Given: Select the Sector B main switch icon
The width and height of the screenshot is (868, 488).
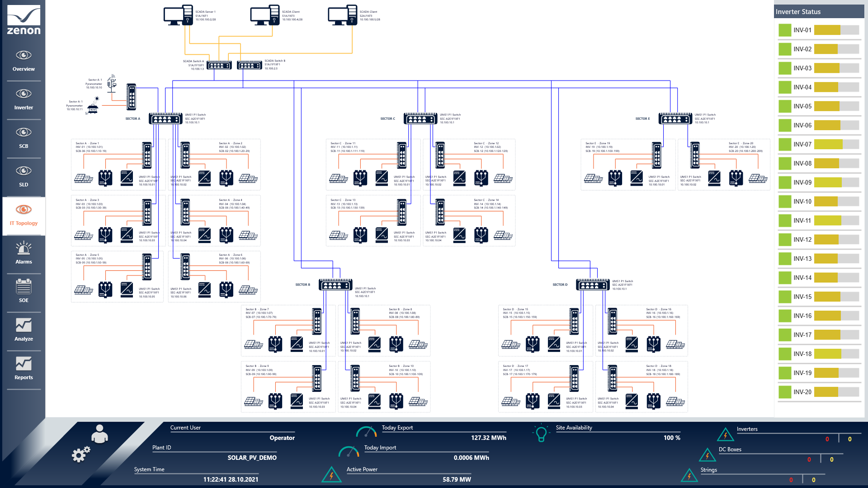Looking at the screenshot, I should [335, 285].
